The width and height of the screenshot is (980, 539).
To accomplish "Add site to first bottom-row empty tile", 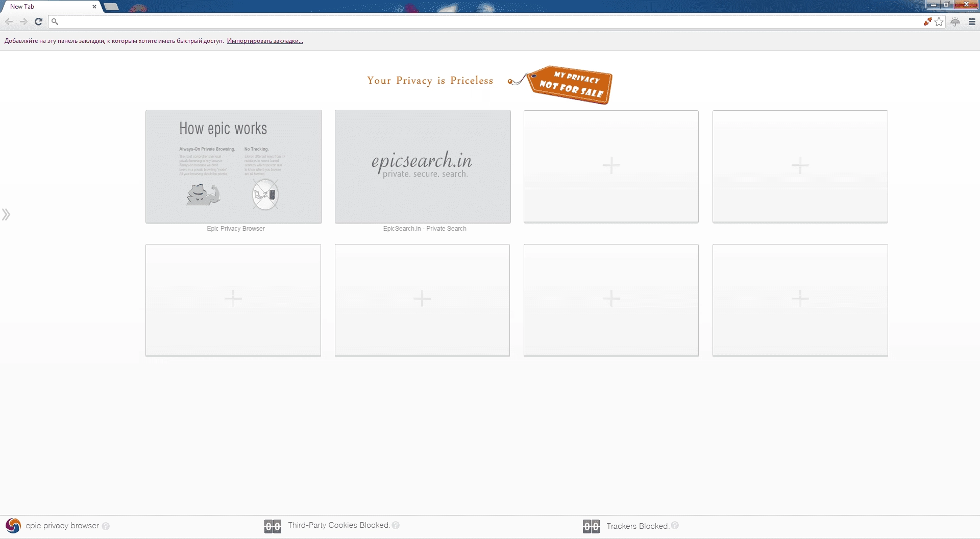I will coord(233,300).
